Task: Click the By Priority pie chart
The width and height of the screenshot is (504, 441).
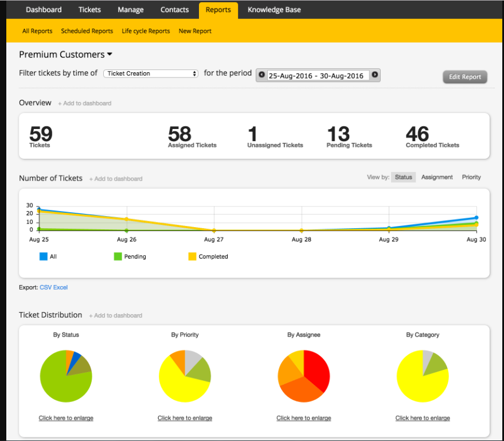Action: pyautogui.click(x=185, y=376)
